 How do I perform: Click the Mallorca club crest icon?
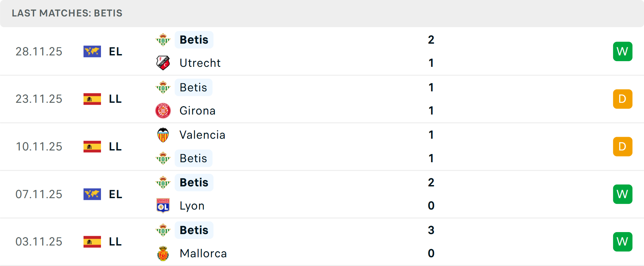[163, 254]
